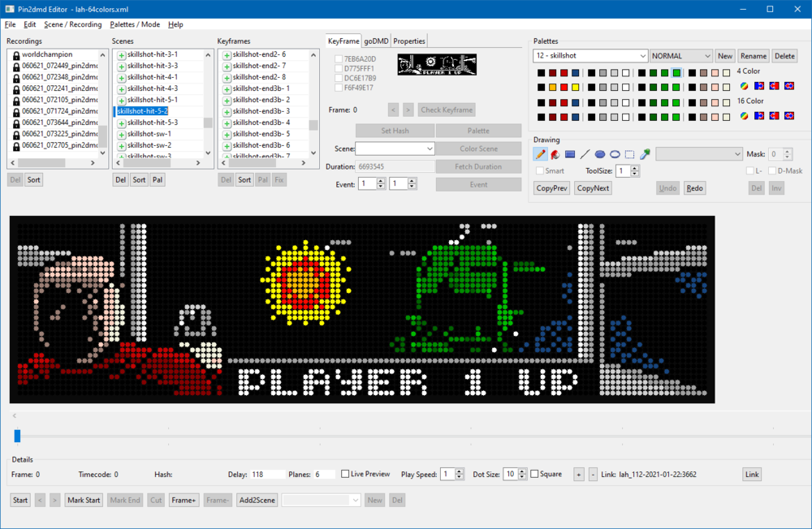Click the PLAYER 1 UP keyframe thumbnail preview
Image resolution: width=812 pixels, height=529 pixels.
tap(437, 65)
